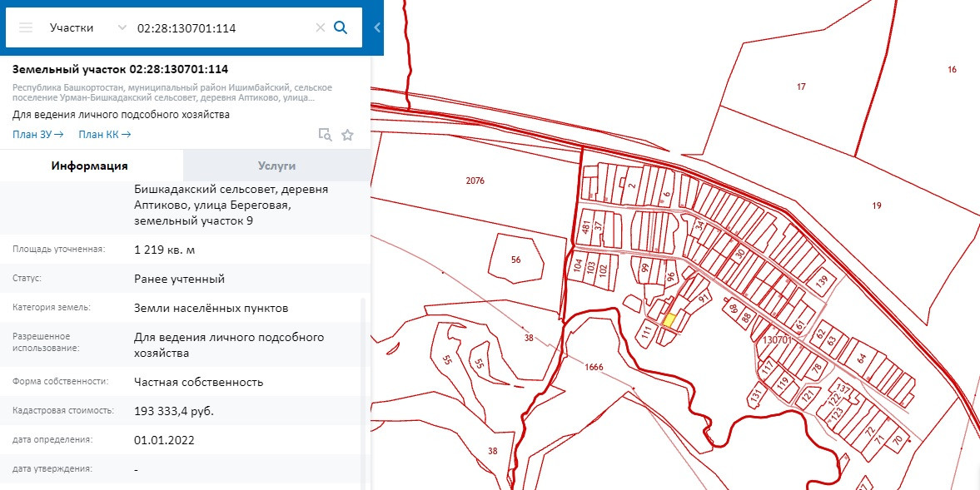Switch to the Услуги tab
This screenshot has width=980, height=490.
click(277, 166)
